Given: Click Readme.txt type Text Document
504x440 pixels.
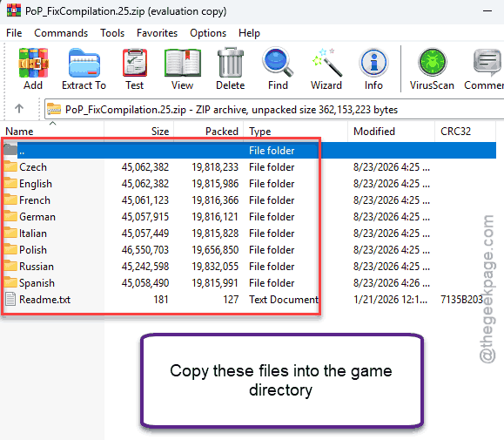Looking at the screenshot, I should click(284, 300).
